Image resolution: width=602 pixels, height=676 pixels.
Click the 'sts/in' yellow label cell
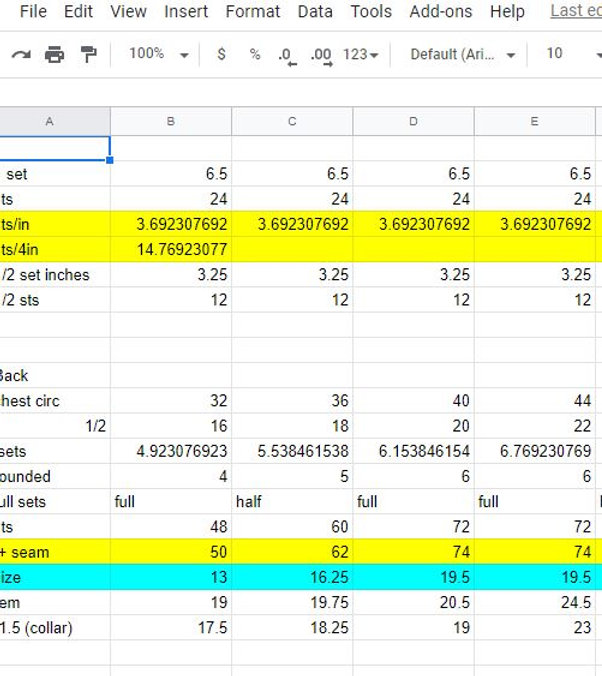pos(55,224)
